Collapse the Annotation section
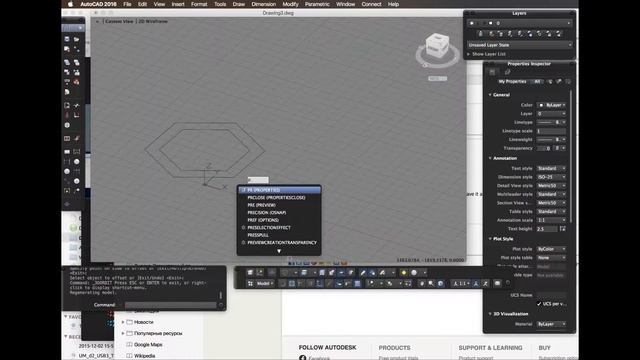The height and width of the screenshot is (360, 640). (490, 158)
